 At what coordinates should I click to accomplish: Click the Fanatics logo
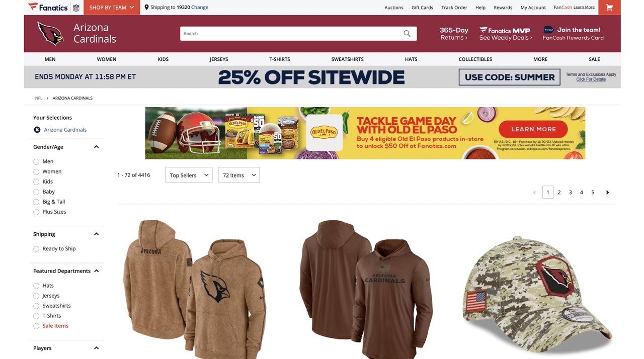tap(48, 7)
